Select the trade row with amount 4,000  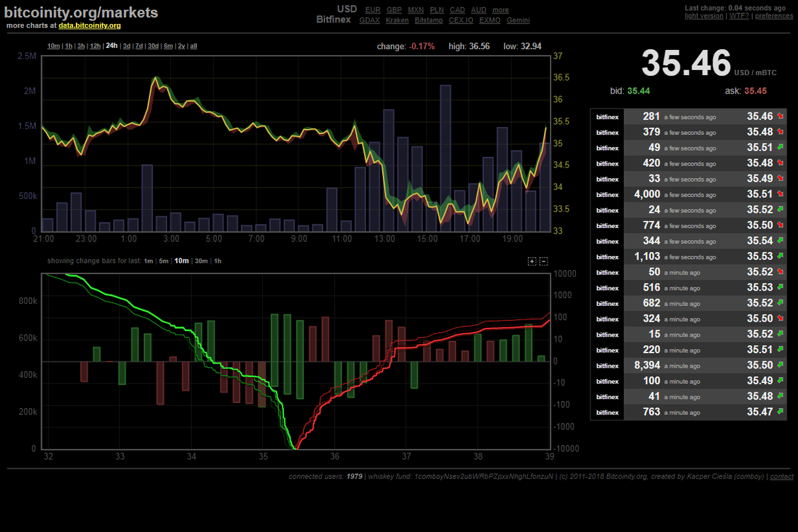688,194
